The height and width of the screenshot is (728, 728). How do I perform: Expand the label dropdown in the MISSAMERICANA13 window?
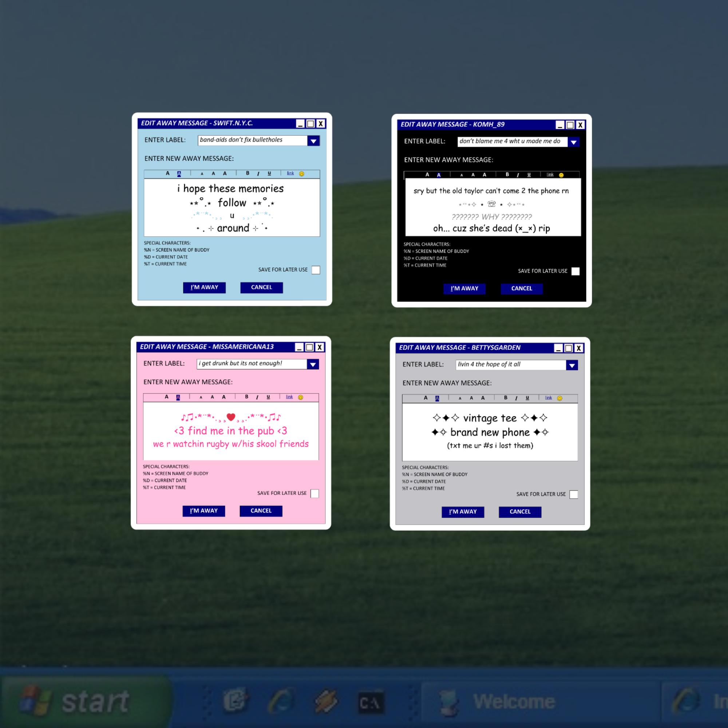(313, 364)
